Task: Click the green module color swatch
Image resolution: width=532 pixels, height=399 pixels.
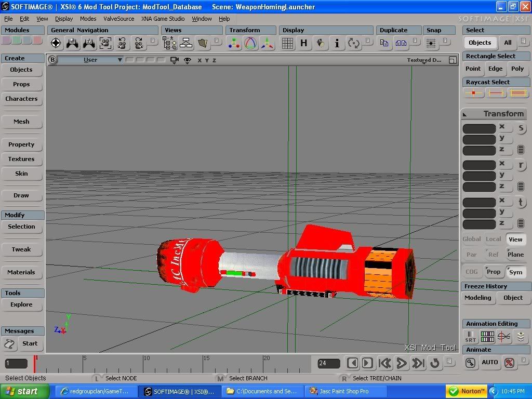Action: pyautogui.click(x=17, y=41)
